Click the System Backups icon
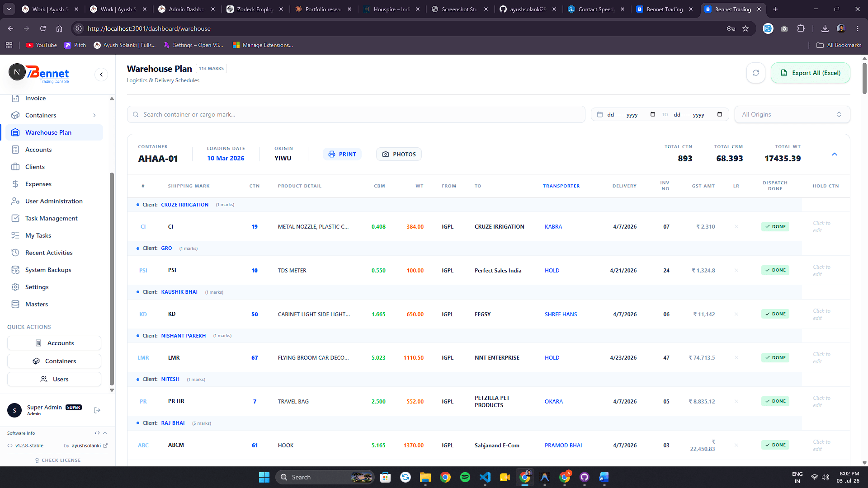This screenshot has width=868, height=488. click(x=15, y=270)
